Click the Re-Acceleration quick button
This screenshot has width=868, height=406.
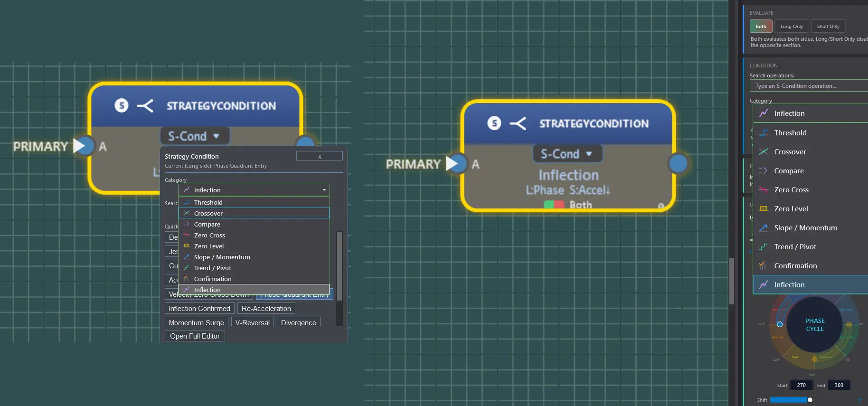266,309
